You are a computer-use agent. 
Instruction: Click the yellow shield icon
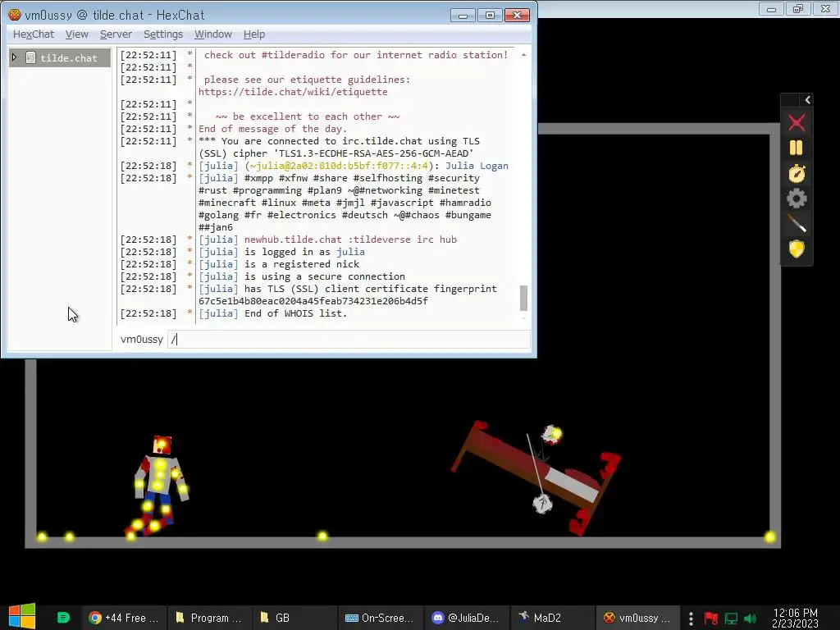coord(797,249)
